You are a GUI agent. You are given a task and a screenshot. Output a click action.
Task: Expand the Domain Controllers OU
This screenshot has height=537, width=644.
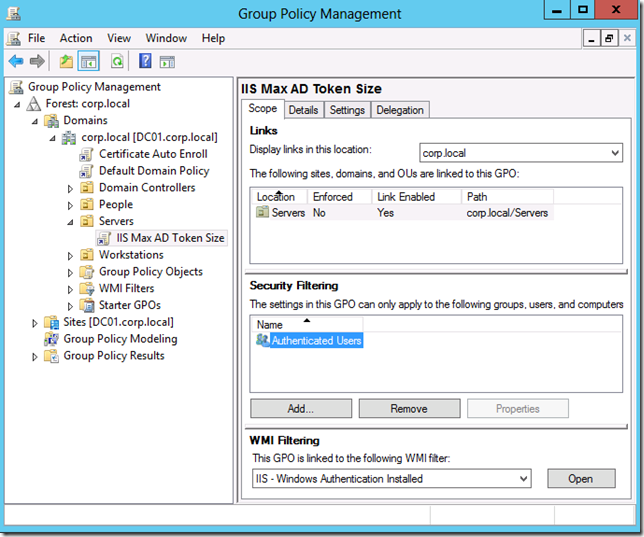click(70, 188)
